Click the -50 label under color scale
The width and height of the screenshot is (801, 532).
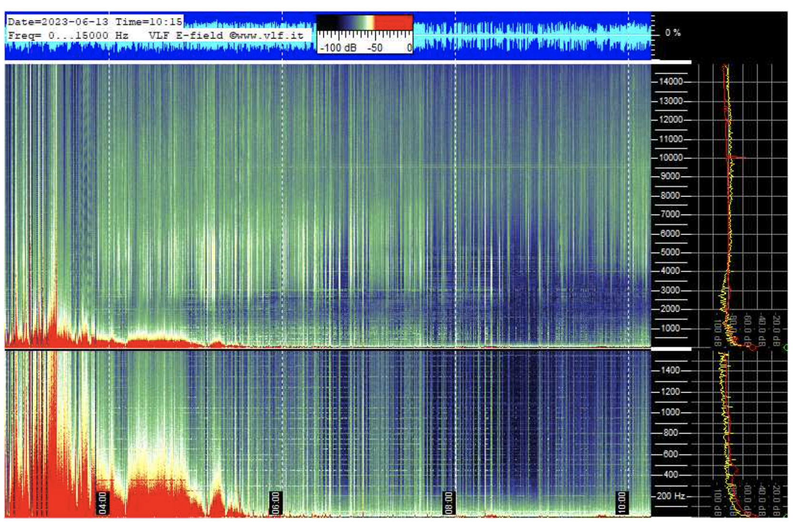pyautogui.click(x=375, y=48)
